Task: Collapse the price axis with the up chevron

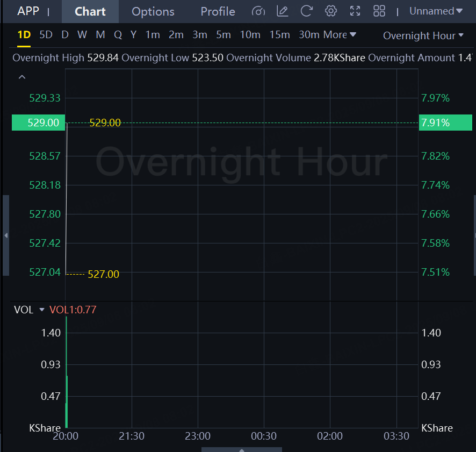Action: tap(22, 77)
